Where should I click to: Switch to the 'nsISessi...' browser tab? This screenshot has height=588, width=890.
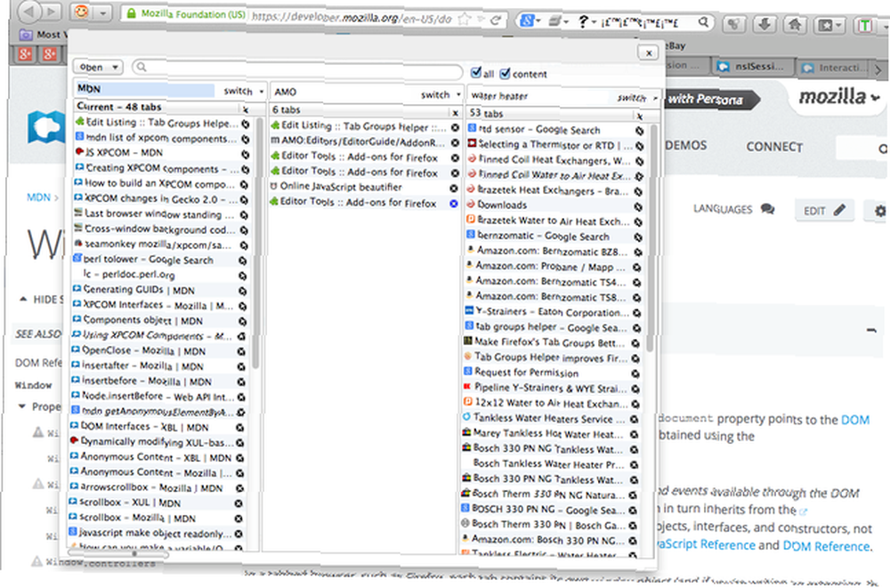point(752,67)
